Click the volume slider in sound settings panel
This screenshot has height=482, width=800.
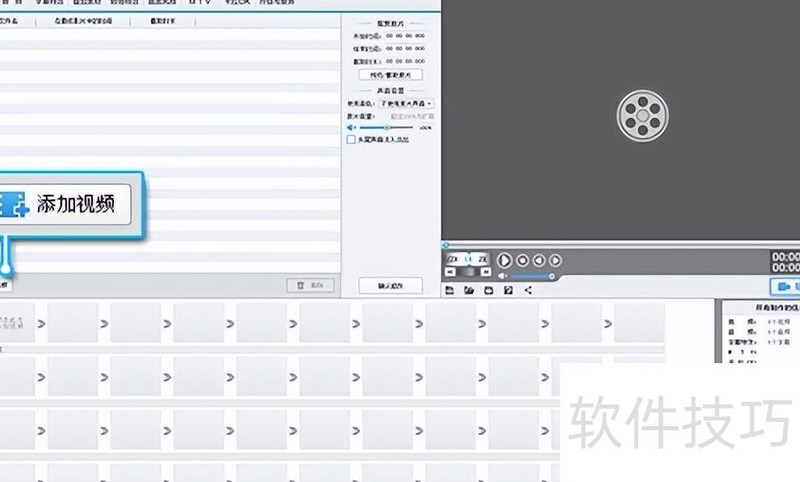386,127
